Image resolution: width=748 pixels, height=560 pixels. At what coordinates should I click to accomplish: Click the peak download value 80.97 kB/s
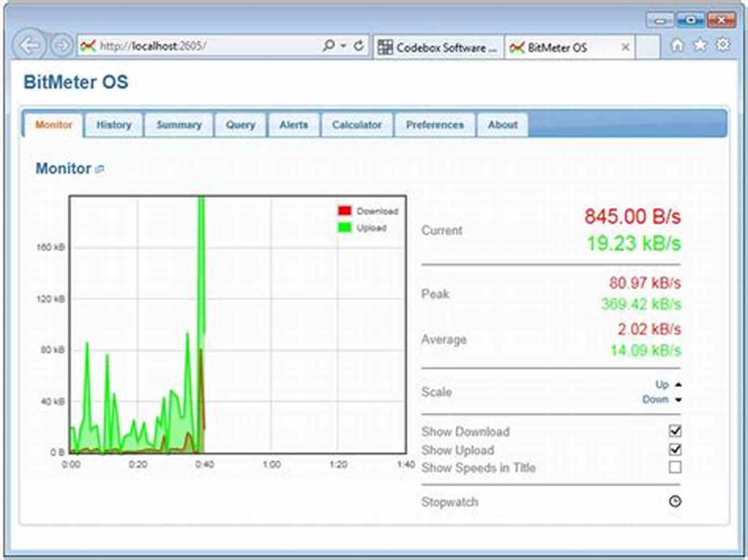point(645,283)
